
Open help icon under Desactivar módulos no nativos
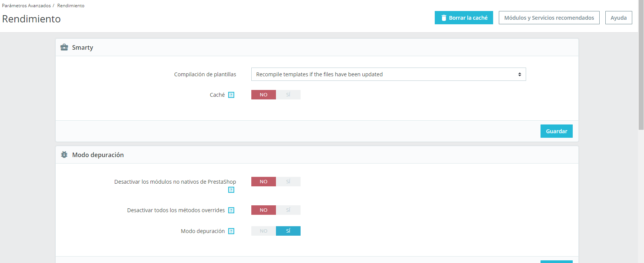[231, 190]
